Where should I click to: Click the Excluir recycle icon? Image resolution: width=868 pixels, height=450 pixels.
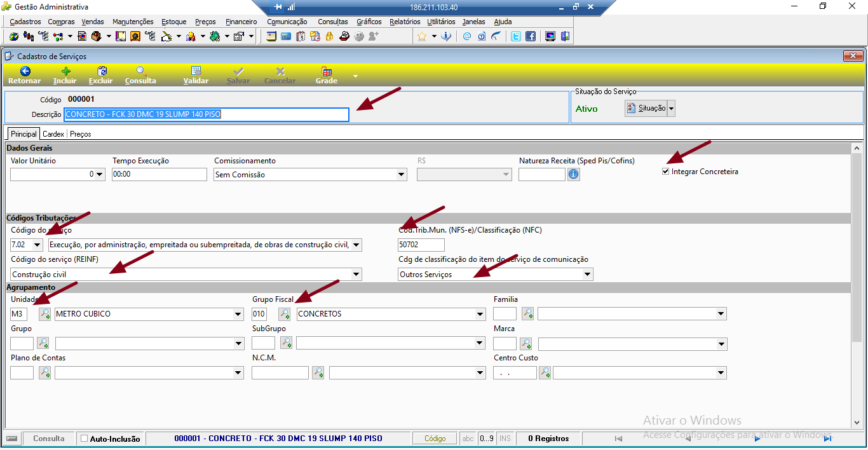pos(102,71)
